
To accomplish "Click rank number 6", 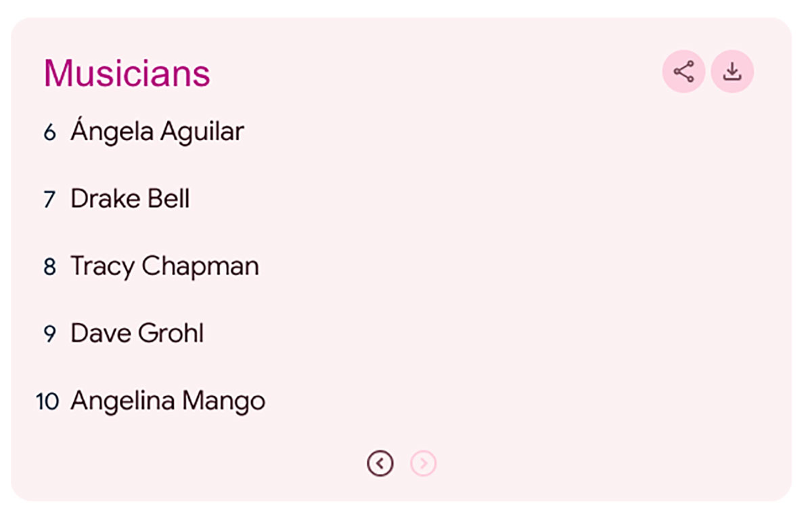I will (x=49, y=133).
